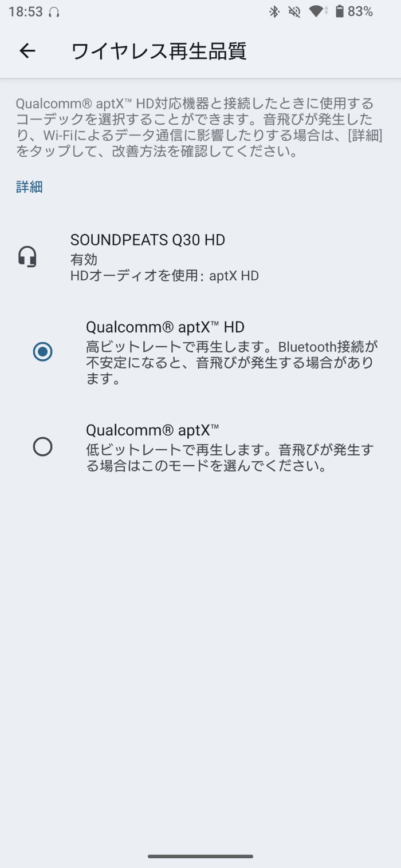
Task: Tap the 高ビットレートで再生します description text
Action: coord(231,363)
